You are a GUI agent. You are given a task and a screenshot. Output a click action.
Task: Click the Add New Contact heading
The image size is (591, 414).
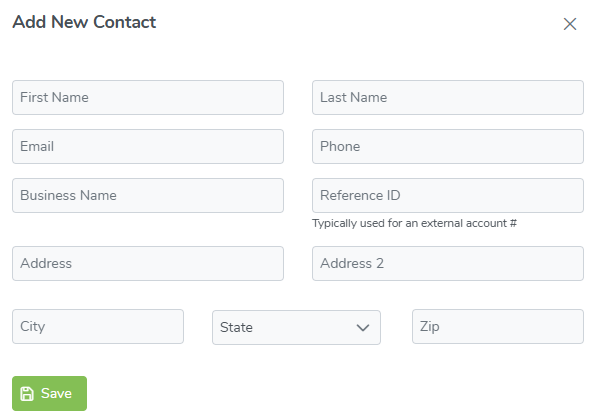coord(84,22)
